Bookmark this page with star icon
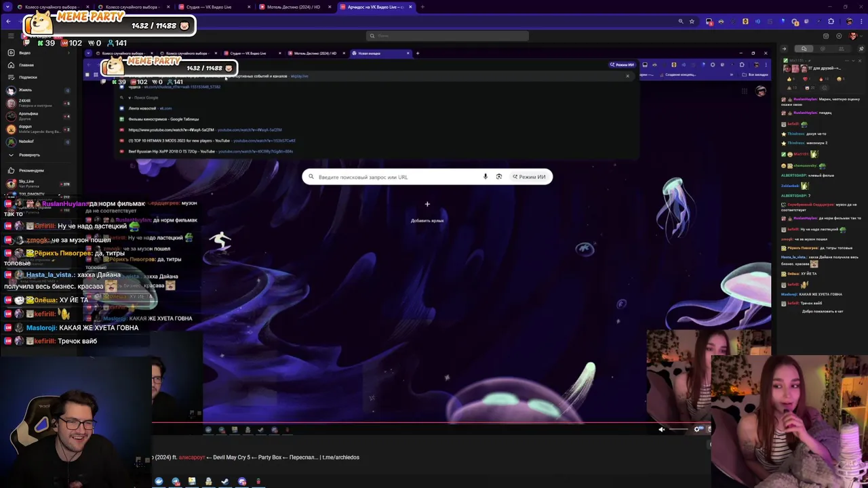868x488 pixels. click(x=692, y=22)
